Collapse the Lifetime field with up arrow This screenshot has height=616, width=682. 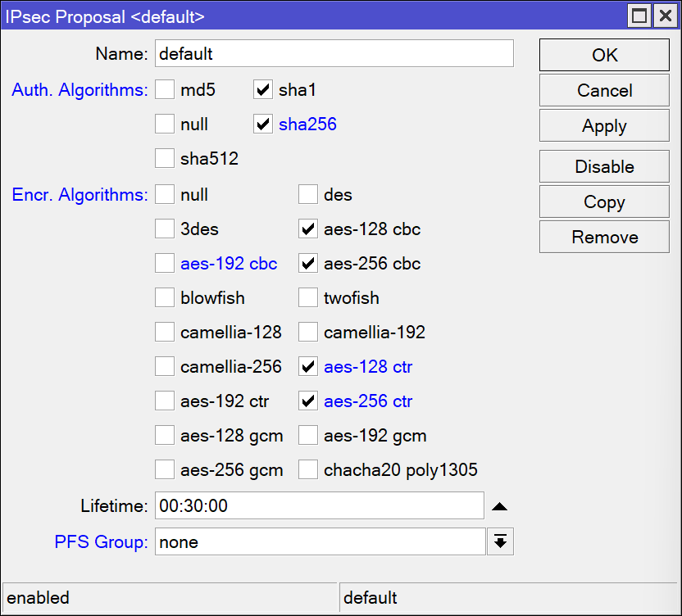[x=499, y=506]
